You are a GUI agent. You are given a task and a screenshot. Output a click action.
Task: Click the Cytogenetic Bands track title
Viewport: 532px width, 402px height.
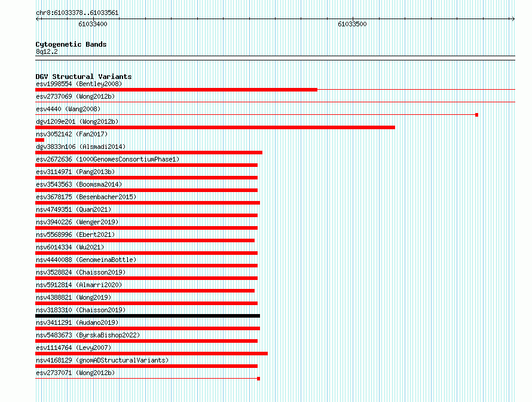tap(71, 44)
